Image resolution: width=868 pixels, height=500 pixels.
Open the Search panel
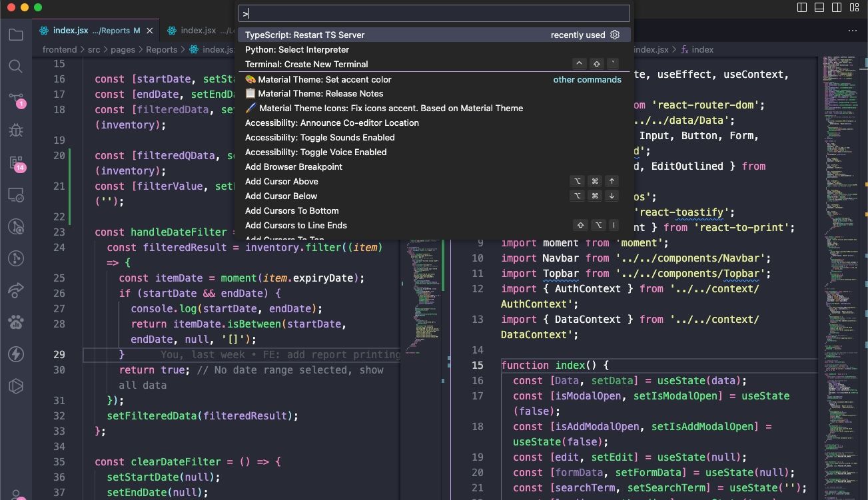click(15, 66)
